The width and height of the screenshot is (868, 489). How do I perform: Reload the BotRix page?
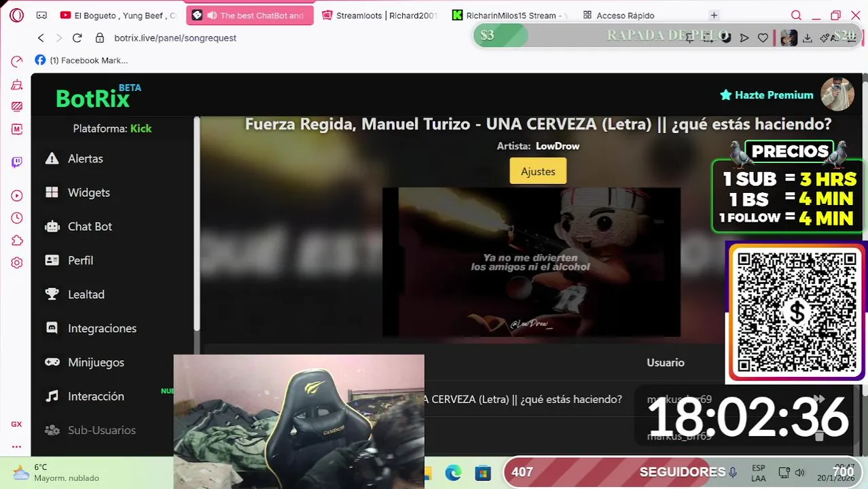(x=77, y=38)
